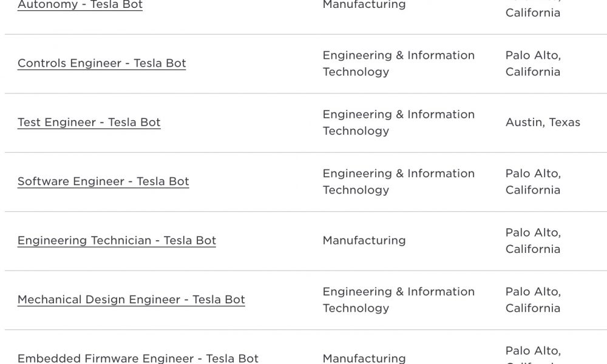The height and width of the screenshot is (364, 607).
Task: Open Engineering Technician - Tesla Bot posting
Action: tap(117, 241)
